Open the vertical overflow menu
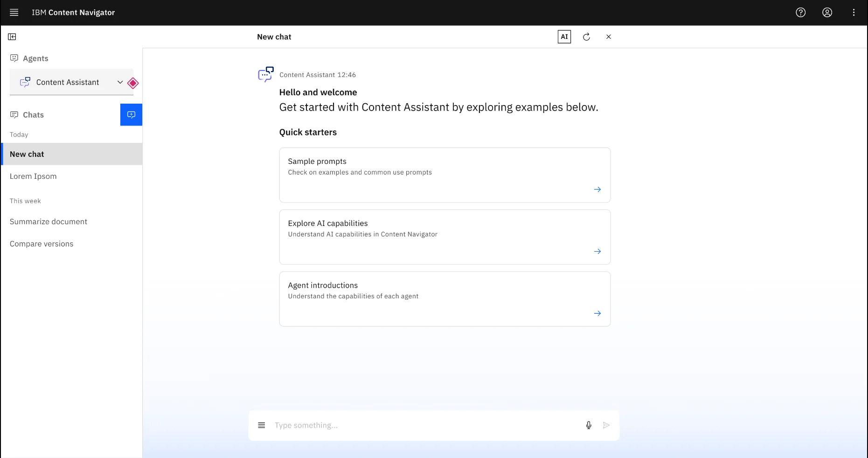This screenshot has height=458, width=868. [x=854, y=13]
